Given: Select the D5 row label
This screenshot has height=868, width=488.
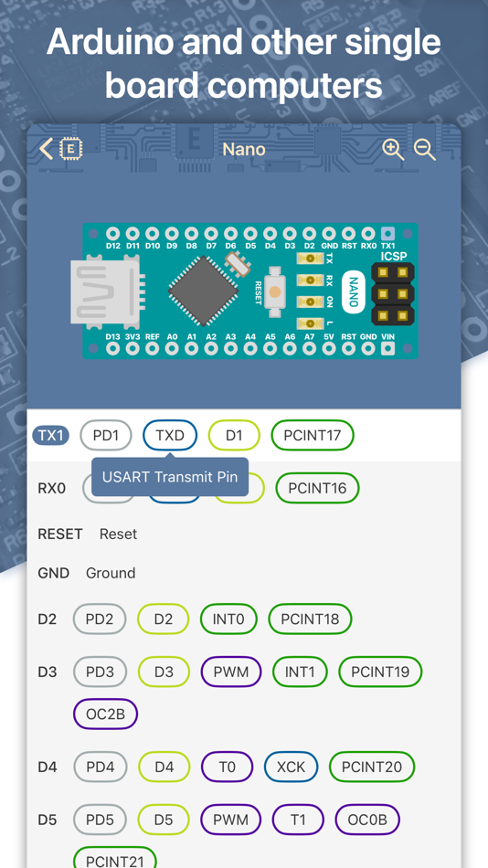Looking at the screenshot, I should (48, 820).
